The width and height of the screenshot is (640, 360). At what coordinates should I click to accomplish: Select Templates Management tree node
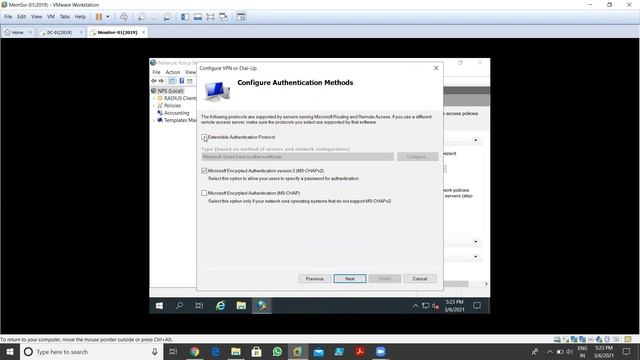[x=180, y=120]
